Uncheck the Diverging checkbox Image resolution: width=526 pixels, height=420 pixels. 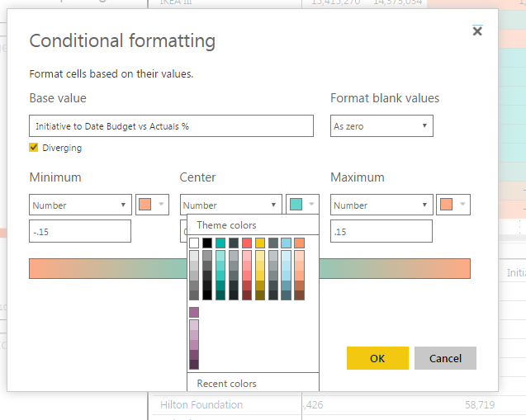tap(34, 148)
